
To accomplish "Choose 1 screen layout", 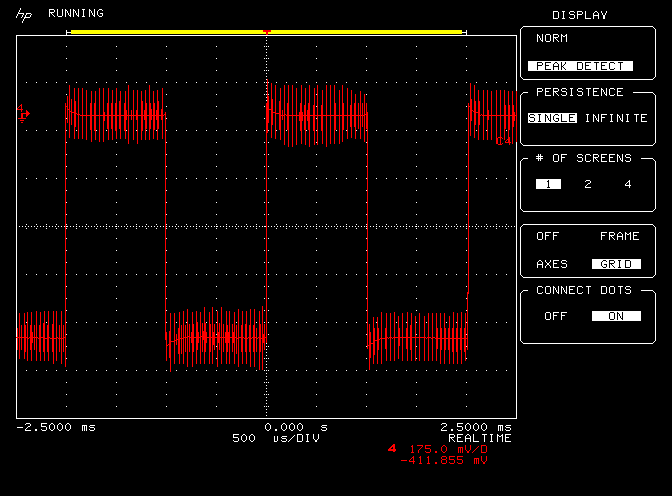I will (x=547, y=184).
